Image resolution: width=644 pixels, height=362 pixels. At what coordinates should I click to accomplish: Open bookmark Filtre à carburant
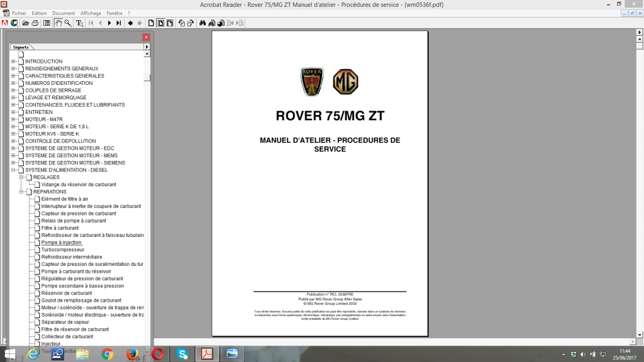[60, 228]
